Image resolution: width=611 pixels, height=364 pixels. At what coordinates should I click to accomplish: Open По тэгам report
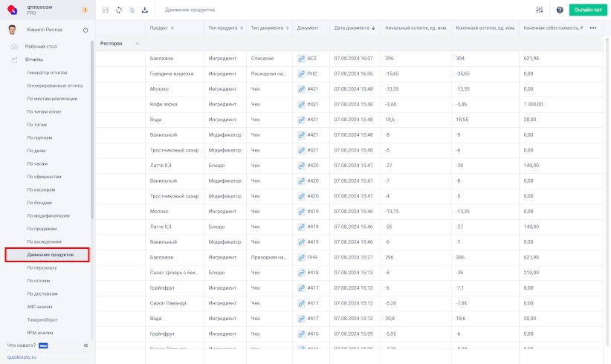(x=36, y=125)
